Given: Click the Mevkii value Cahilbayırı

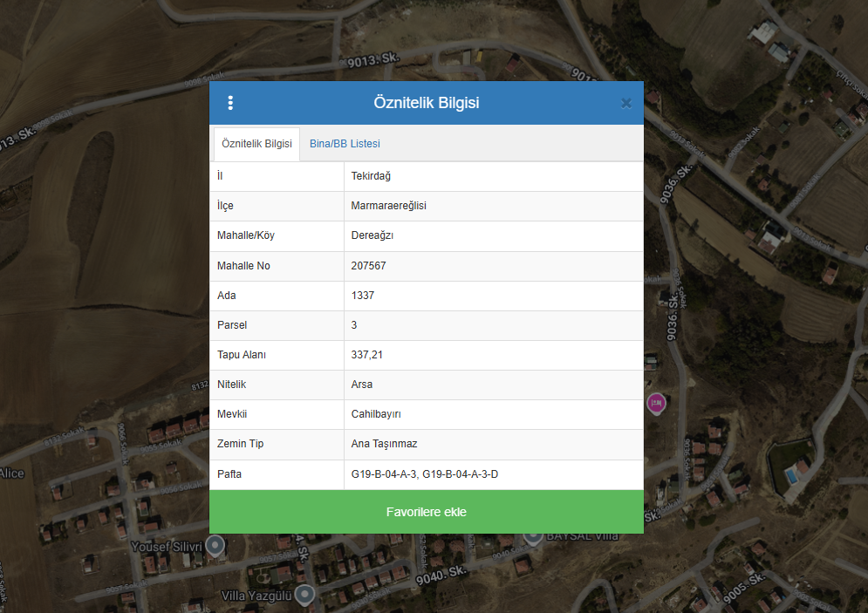Looking at the screenshot, I should pos(376,414).
